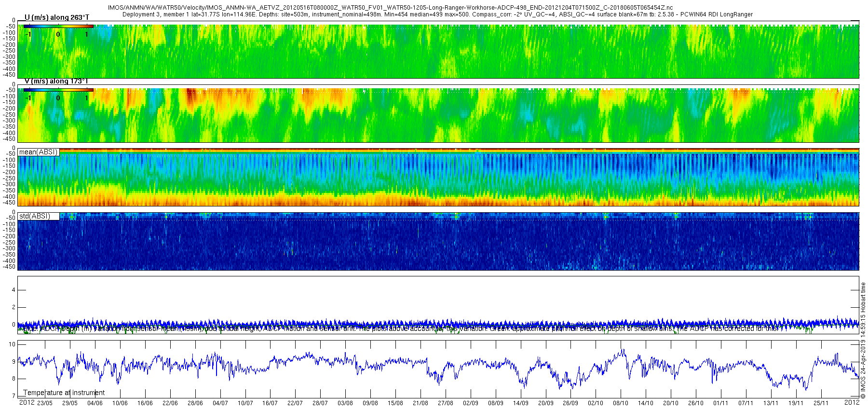Click the 'V (m/s) along 173°T' panel title
This screenshot has height=410, width=868.
click(56, 81)
